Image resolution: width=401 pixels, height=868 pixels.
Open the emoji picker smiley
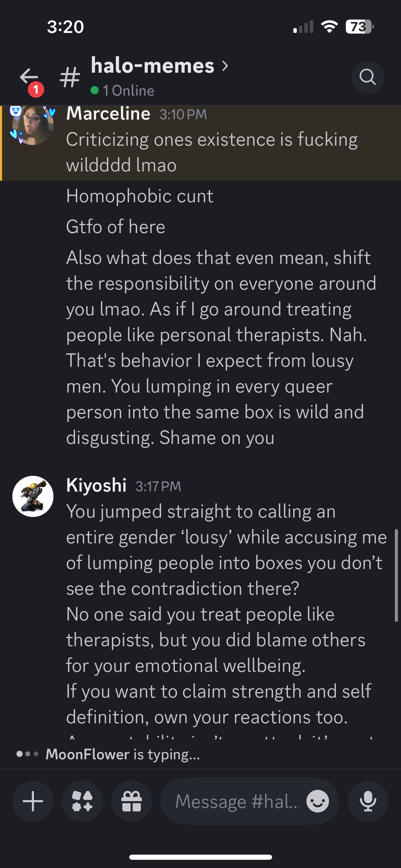coord(317,801)
